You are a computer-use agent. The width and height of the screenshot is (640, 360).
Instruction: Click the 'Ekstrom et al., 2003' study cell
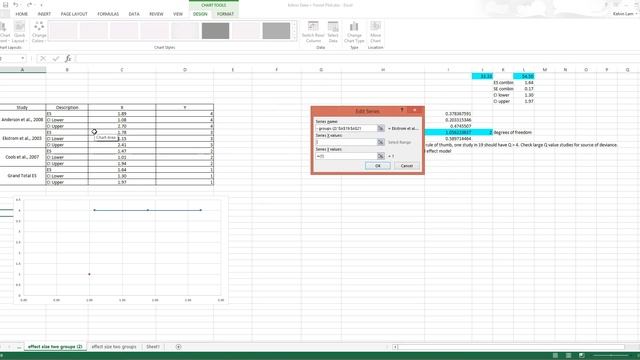pos(22,138)
